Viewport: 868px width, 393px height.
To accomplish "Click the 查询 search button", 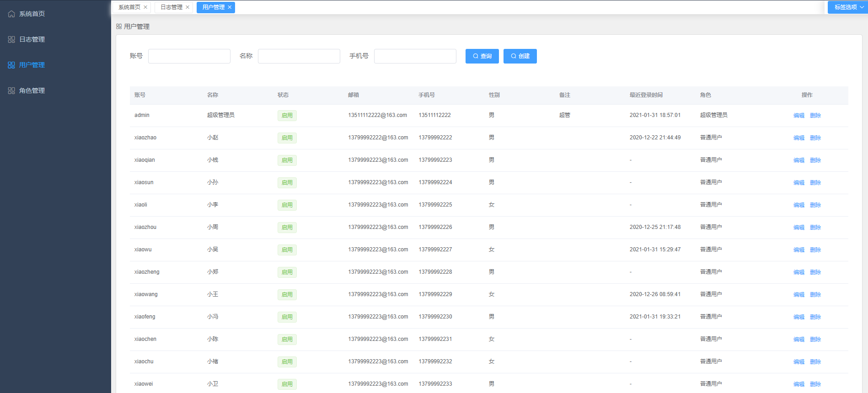I will (x=482, y=56).
